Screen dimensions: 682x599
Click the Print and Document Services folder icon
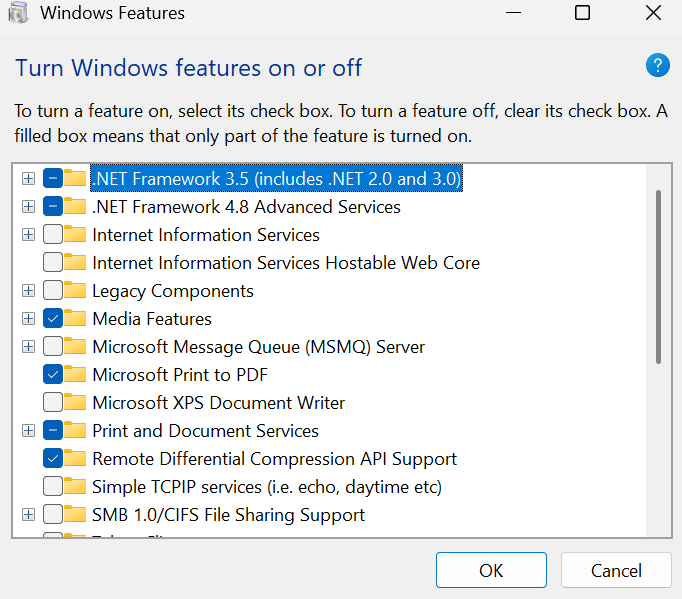75,431
